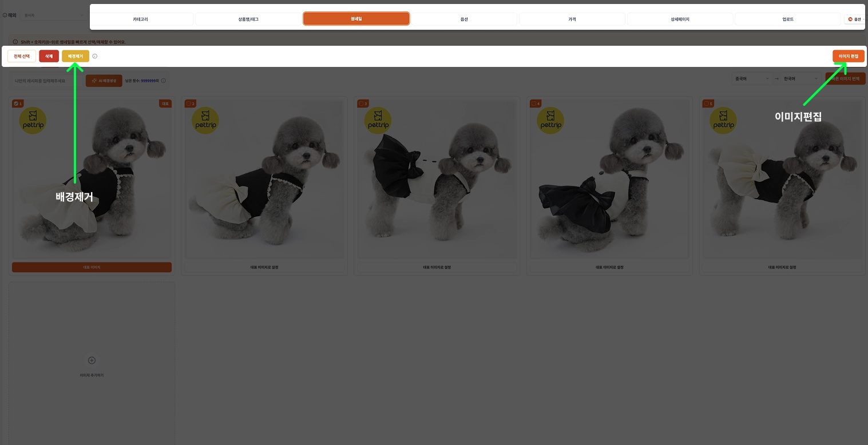This screenshot has width=868, height=445.
Task: Switch to the 상품명/태그 tab
Action: point(248,19)
